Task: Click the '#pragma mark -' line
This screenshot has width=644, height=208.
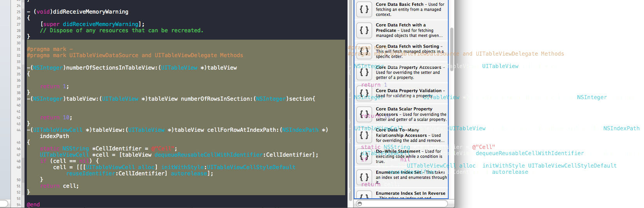Action: [50, 49]
